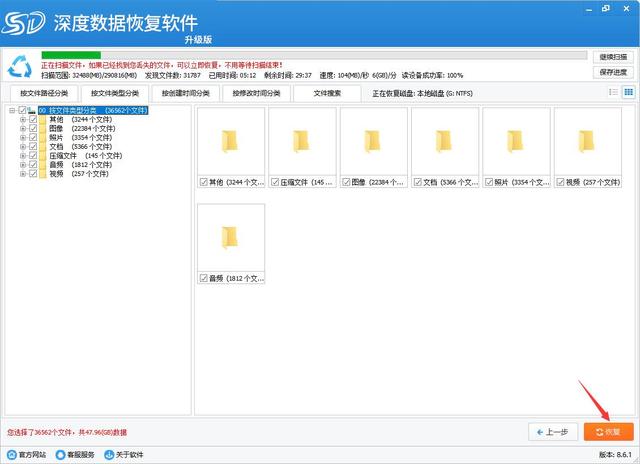The height and width of the screenshot is (464, 640).
Task: Uncheck the 音频 checkbox under its thumbnail
Action: 204,278
